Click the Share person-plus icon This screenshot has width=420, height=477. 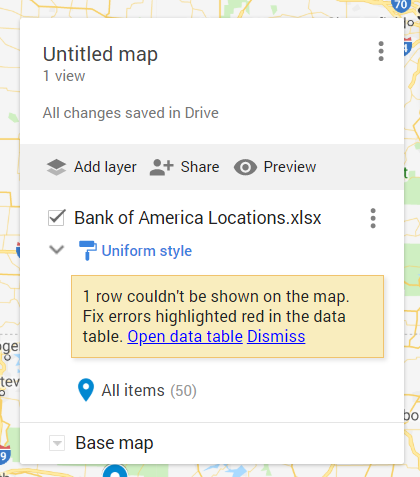coord(162,167)
